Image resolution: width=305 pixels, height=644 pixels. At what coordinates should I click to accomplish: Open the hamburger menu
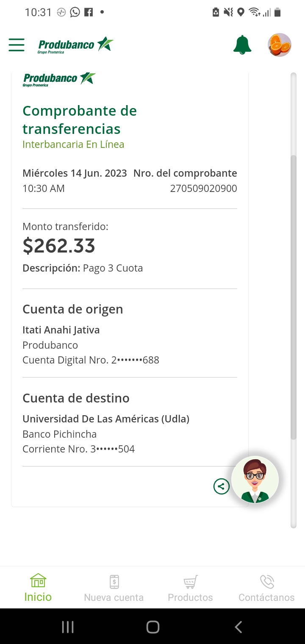coord(17,45)
